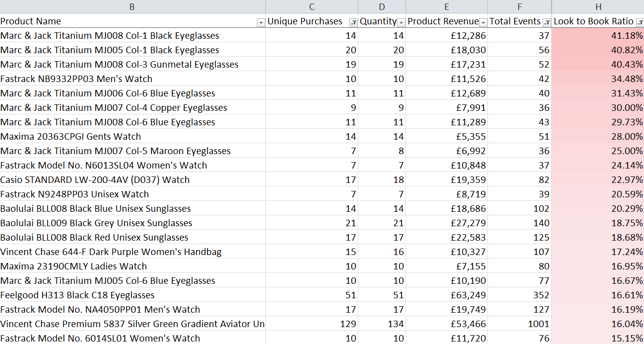Select Fastrack N6013SL04 Women's Watch cell

(x=133, y=165)
